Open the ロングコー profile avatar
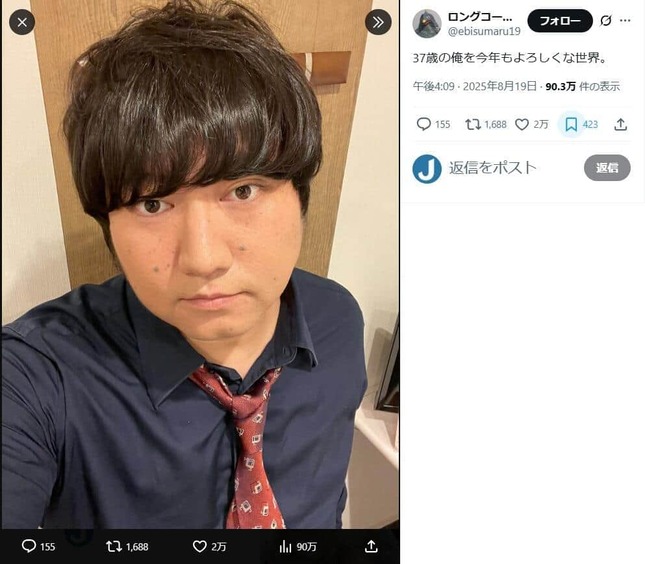 point(427,23)
